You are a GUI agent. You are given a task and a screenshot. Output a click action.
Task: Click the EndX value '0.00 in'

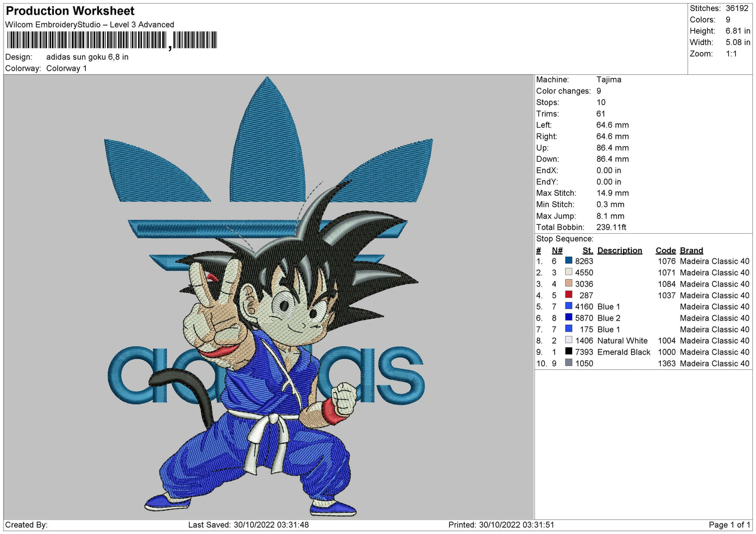(x=609, y=171)
